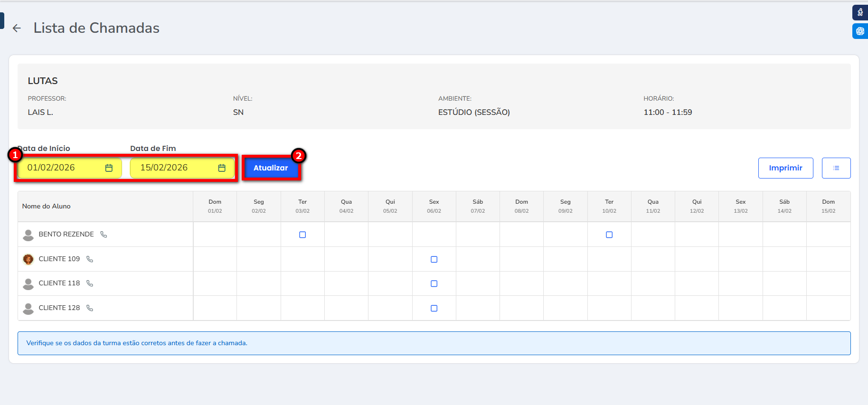Image resolution: width=868 pixels, height=405 pixels.
Task: Click the Imprimir button
Action: [x=785, y=168]
